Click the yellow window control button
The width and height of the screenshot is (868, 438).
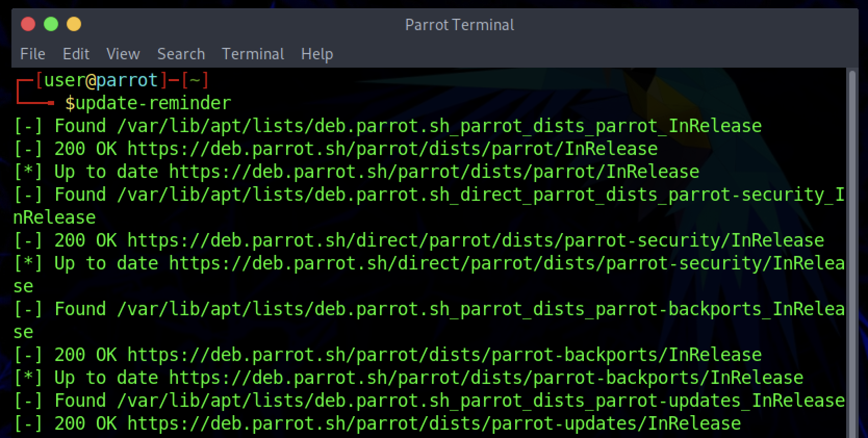point(74,24)
